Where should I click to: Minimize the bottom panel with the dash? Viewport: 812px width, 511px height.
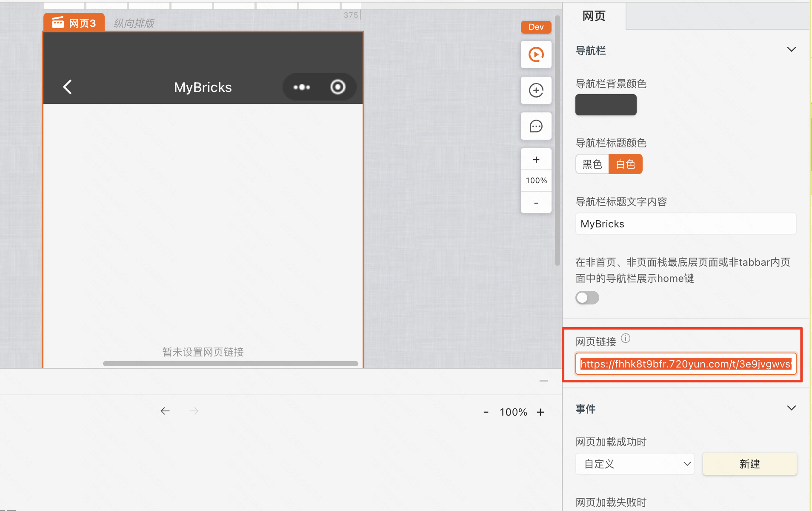[x=544, y=381]
